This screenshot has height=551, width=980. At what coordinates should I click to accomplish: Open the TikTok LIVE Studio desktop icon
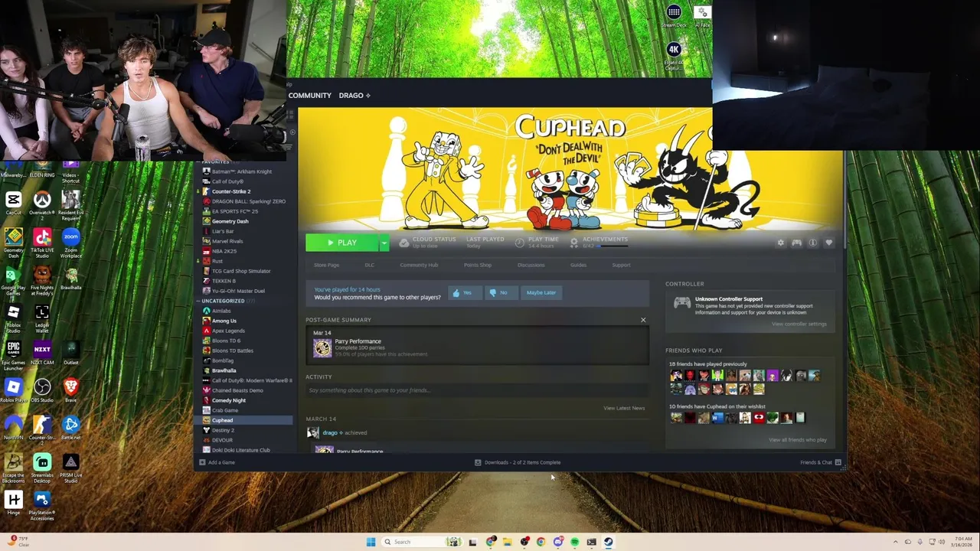click(x=42, y=243)
